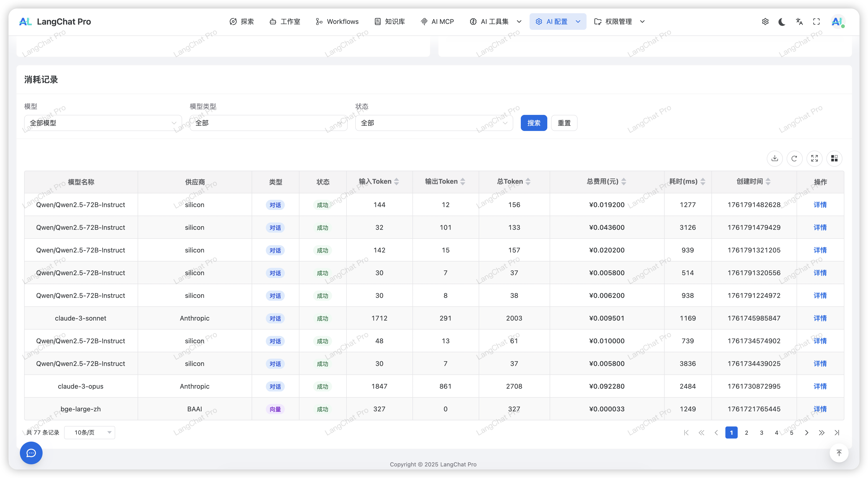Viewport: 868px width, 478px height.
Task: Export the consumption records table
Action: [775, 158]
